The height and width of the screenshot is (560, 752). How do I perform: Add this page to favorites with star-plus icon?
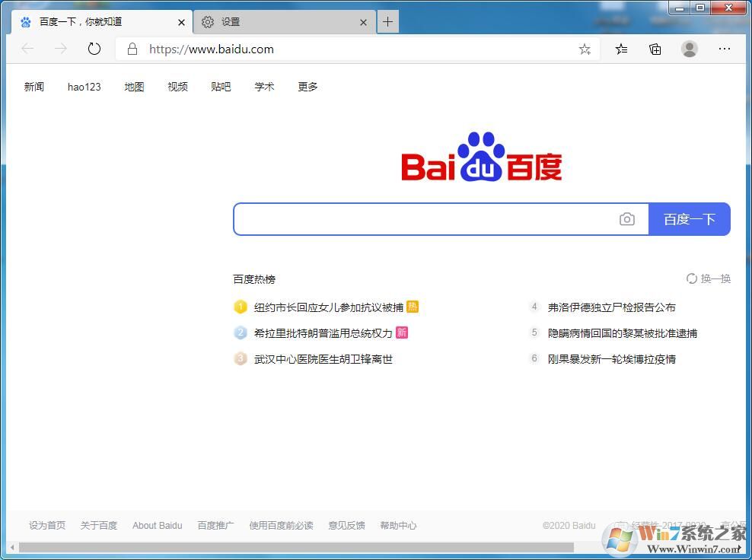(585, 49)
